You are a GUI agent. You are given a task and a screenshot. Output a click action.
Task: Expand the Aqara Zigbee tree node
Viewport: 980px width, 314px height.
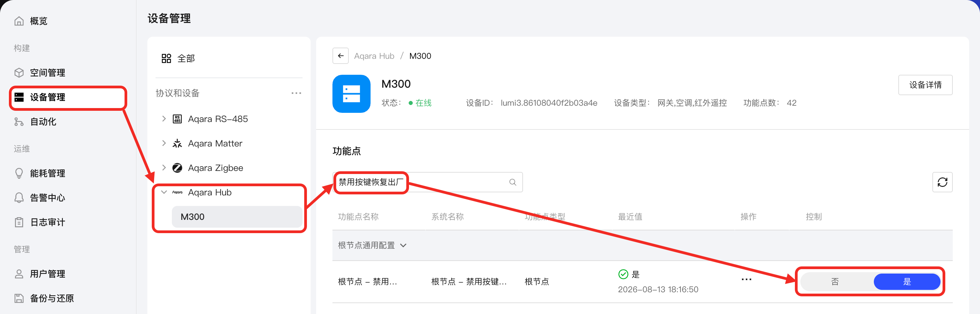click(164, 168)
